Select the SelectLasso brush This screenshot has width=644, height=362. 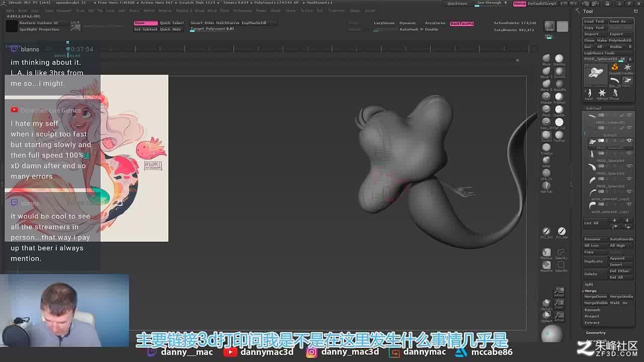(561, 253)
